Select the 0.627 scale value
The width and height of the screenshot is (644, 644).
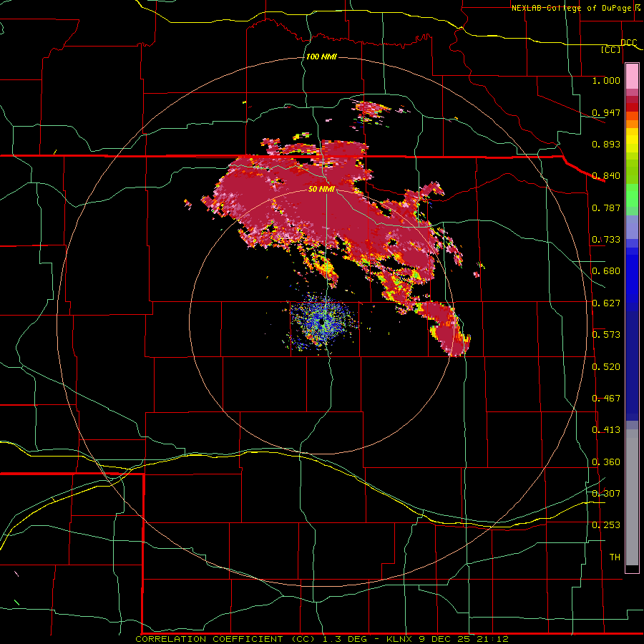point(606,303)
